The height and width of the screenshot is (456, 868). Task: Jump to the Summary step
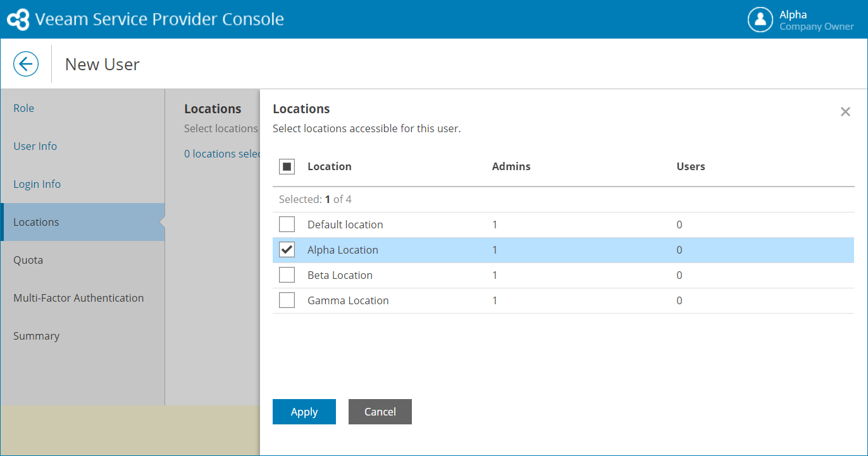(36, 336)
